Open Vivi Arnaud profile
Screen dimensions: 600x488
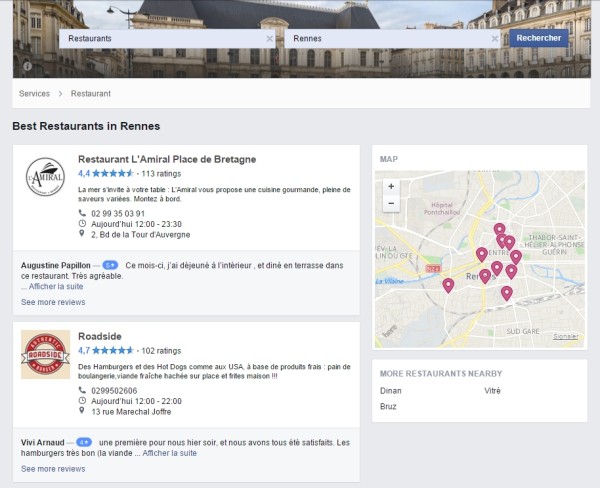(42, 442)
